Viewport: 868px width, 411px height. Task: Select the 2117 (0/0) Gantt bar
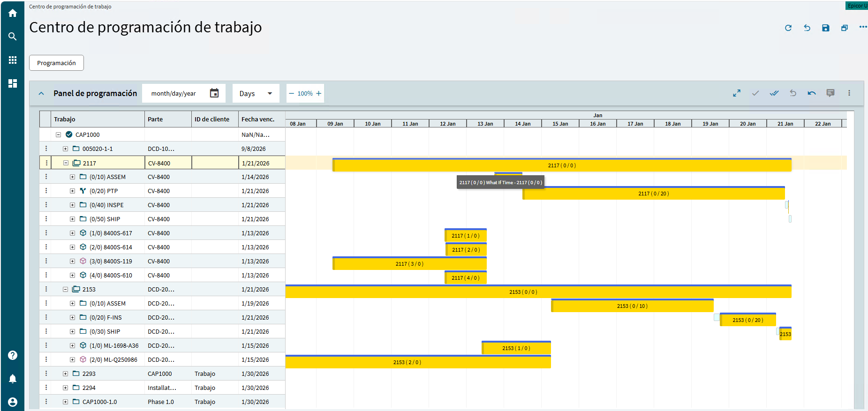tap(562, 165)
